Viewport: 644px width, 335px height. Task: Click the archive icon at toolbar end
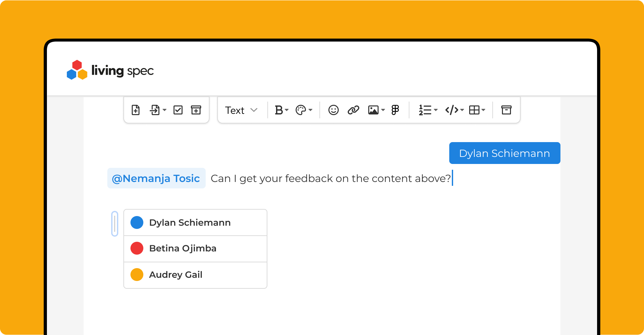(506, 110)
